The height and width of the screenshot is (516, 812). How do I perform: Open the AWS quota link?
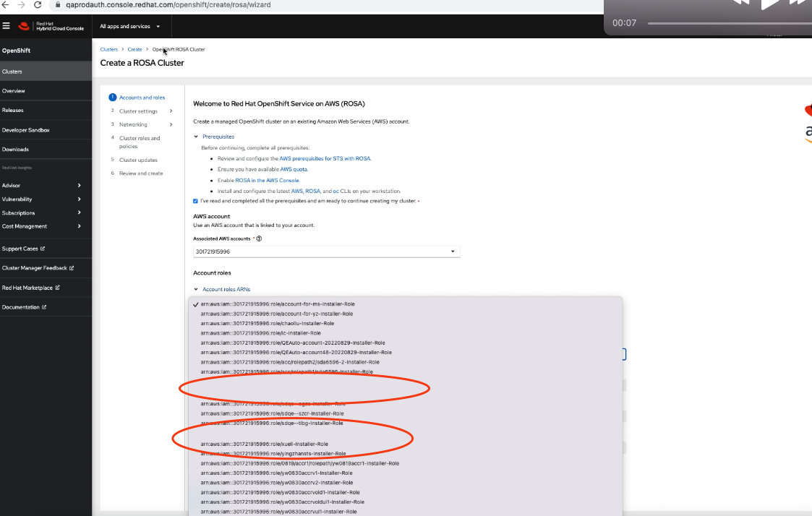tap(294, 169)
